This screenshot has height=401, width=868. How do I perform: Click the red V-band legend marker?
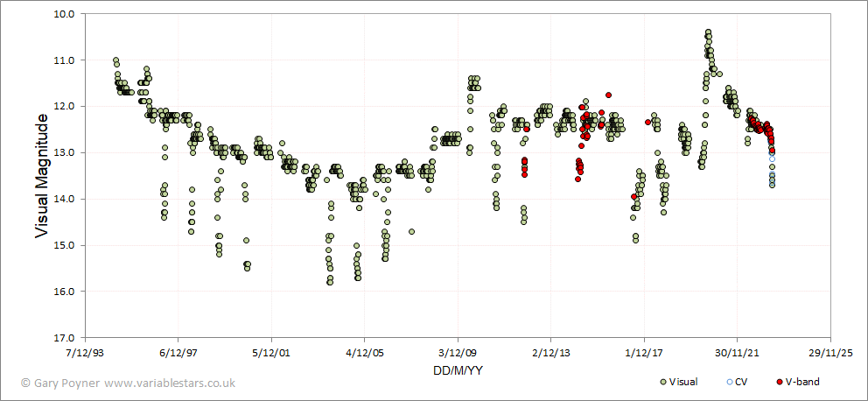pyautogui.click(x=780, y=382)
